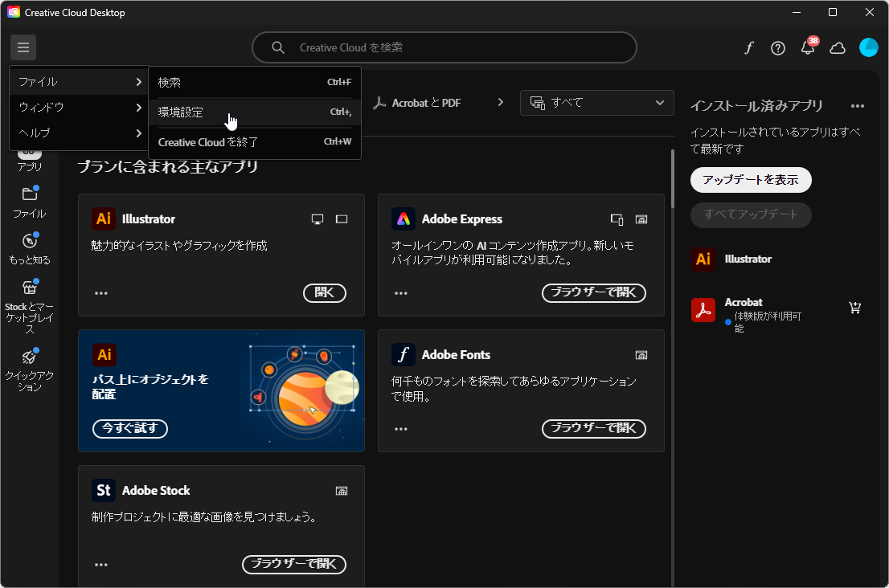The width and height of the screenshot is (889, 588).
Task: Open Adobe Fonts via the f icon
Action: [x=748, y=48]
